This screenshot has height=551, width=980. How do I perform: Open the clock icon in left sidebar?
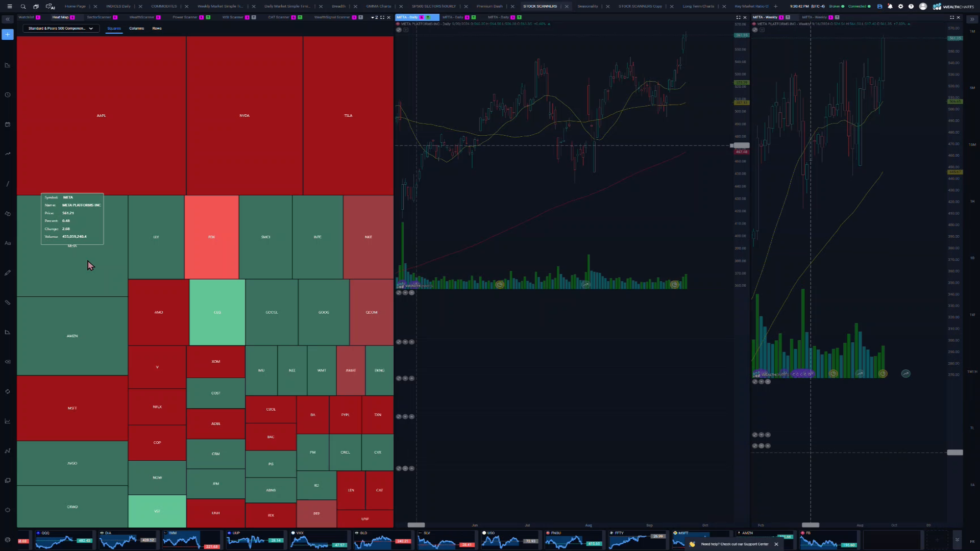[7, 95]
